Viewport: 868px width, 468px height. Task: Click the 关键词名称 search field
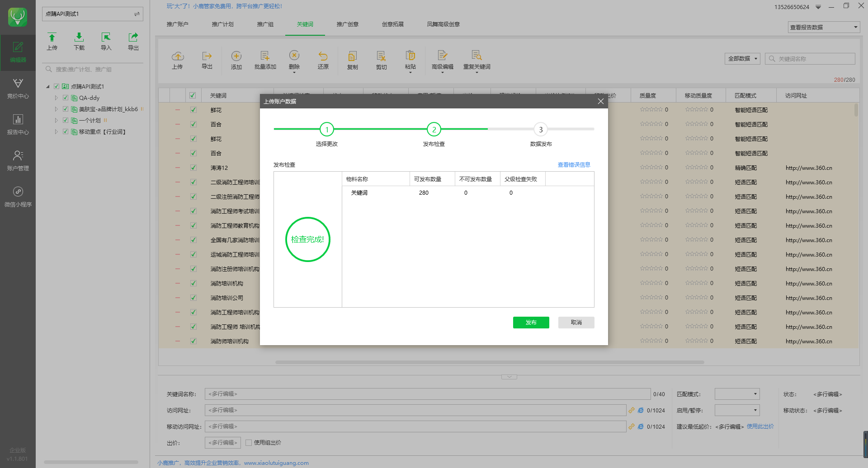[x=810, y=59]
